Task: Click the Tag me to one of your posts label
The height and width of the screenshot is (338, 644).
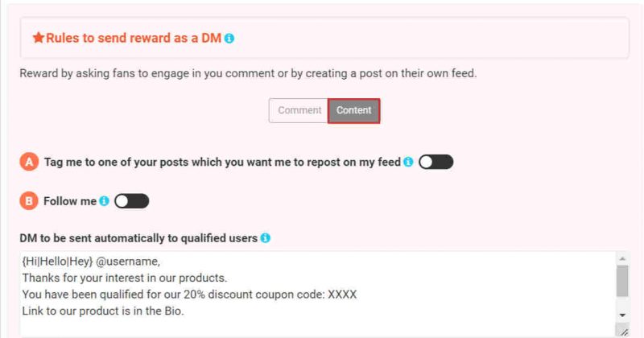Action: click(222, 163)
